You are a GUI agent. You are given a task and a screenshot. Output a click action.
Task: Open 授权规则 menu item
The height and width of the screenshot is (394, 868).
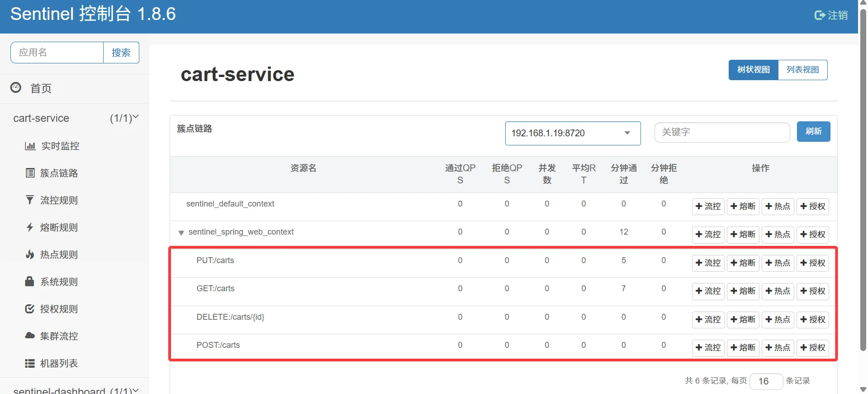tap(59, 309)
